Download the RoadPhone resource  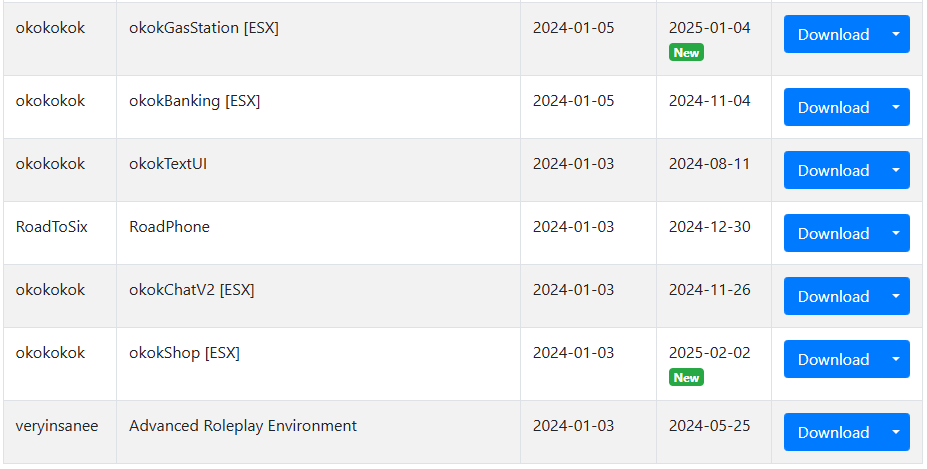(x=833, y=233)
